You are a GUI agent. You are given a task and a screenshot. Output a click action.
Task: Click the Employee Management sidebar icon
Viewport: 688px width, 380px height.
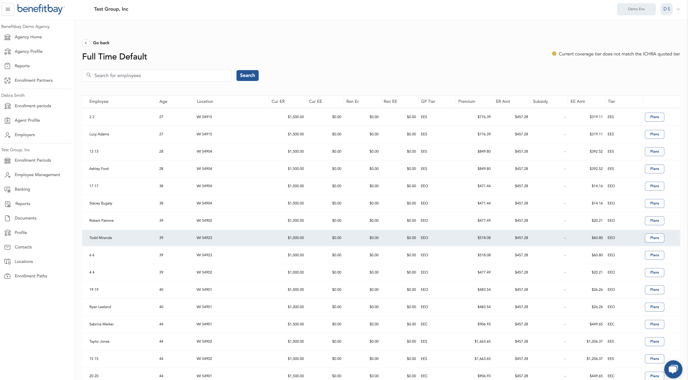[7, 175]
